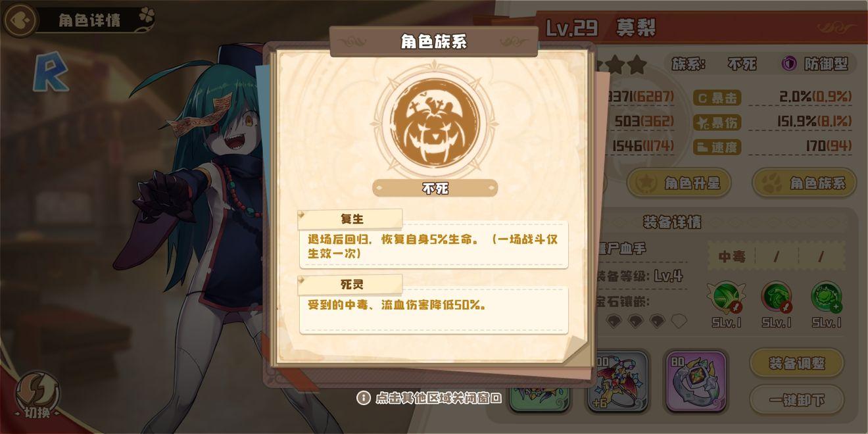Click the 死灵 undead skill entry

(x=434, y=304)
